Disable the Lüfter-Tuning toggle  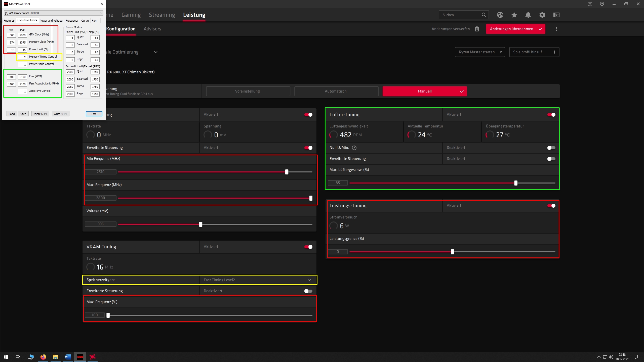coord(551,115)
